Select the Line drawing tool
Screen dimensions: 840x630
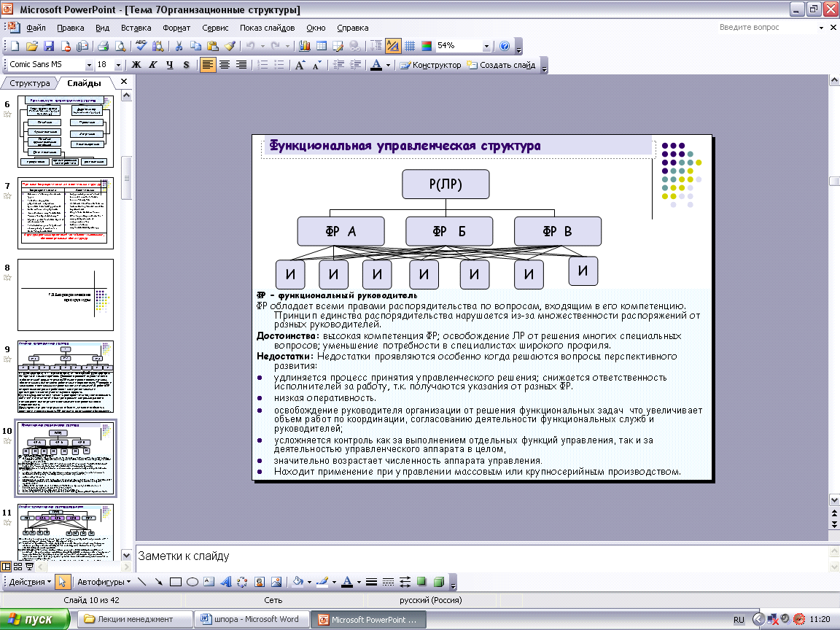tap(141, 582)
